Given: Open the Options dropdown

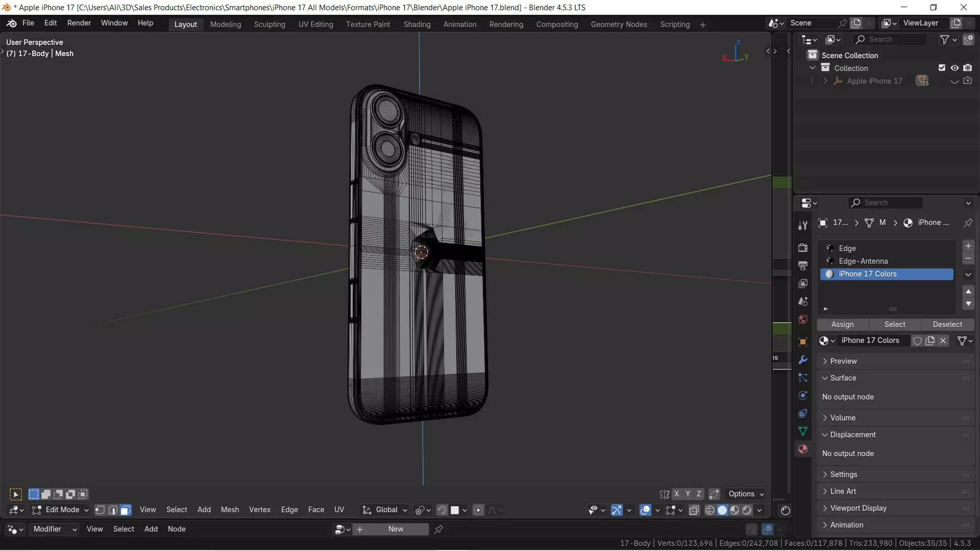Looking at the screenshot, I should point(746,494).
